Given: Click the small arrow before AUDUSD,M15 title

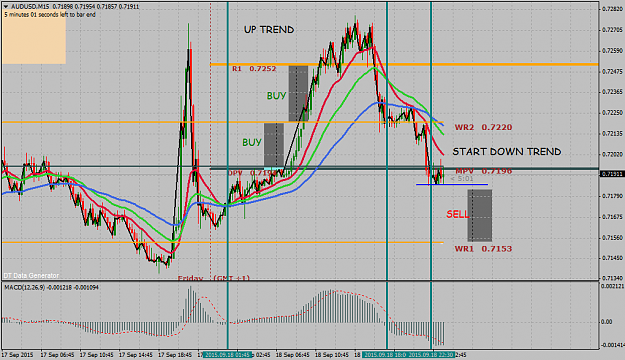Looking at the screenshot, I should click(6, 7).
